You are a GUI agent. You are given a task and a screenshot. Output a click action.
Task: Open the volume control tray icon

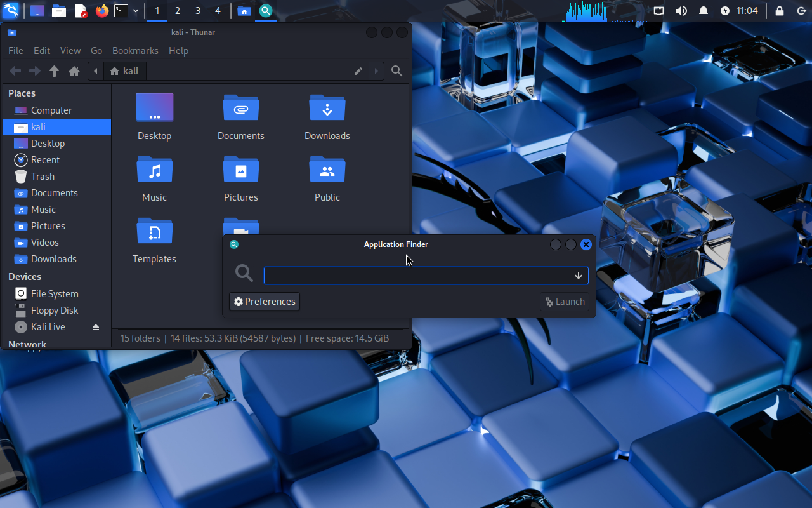click(x=681, y=11)
